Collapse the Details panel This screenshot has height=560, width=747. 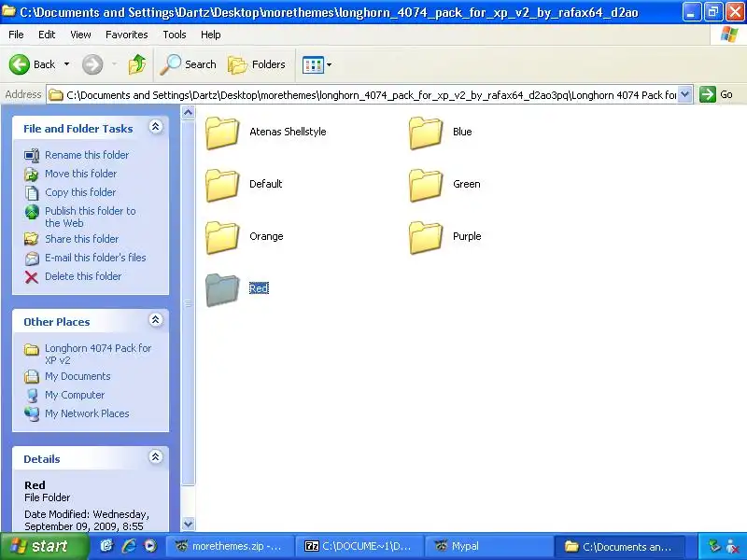(x=155, y=457)
